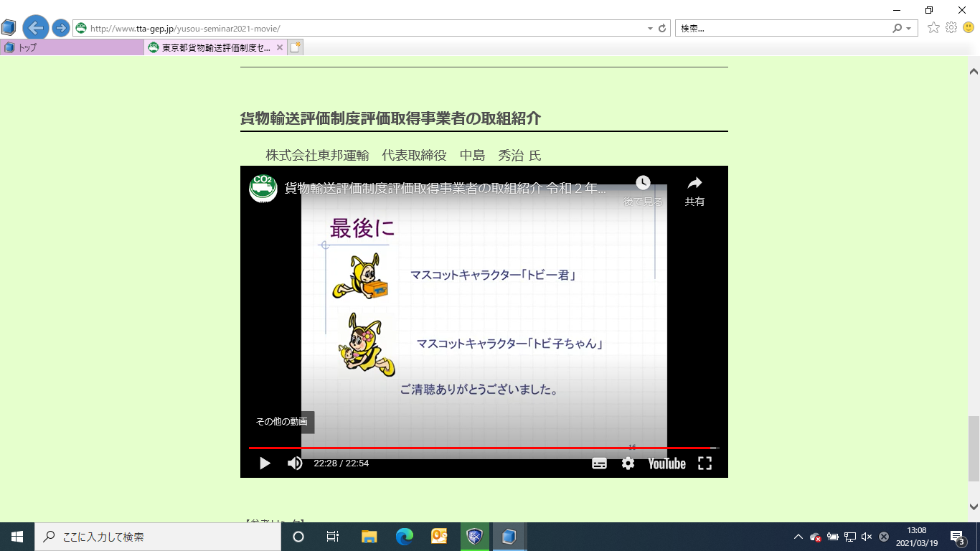Click the battery tray icon
Viewport: 980px width, 551px height.
[x=832, y=537]
